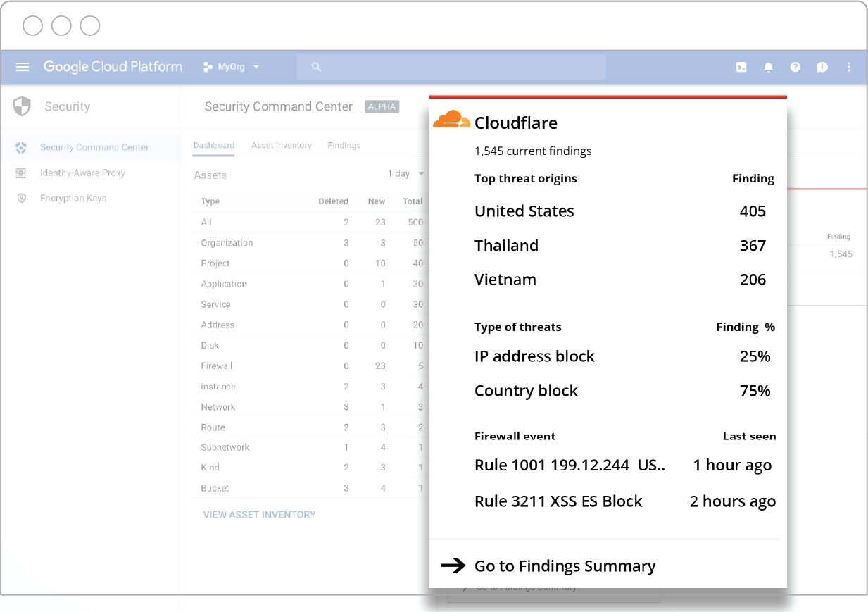868x612 pixels.
Task: Select the Security Command Center sidebar icon
Action: click(20, 147)
